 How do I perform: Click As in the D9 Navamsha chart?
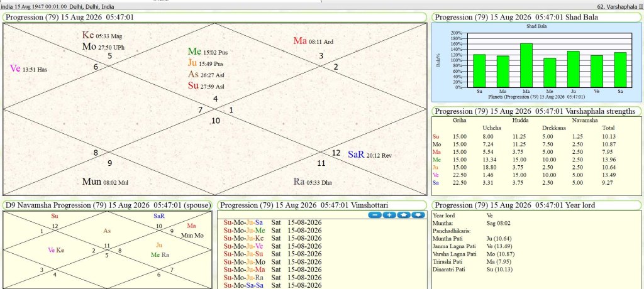(x=107, y=231)
